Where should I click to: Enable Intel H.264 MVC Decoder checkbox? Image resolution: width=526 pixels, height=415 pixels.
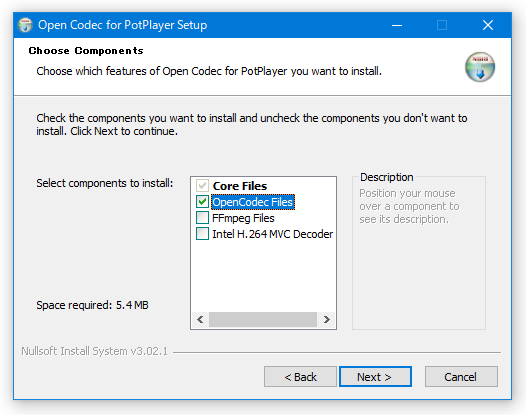[202, 234]
